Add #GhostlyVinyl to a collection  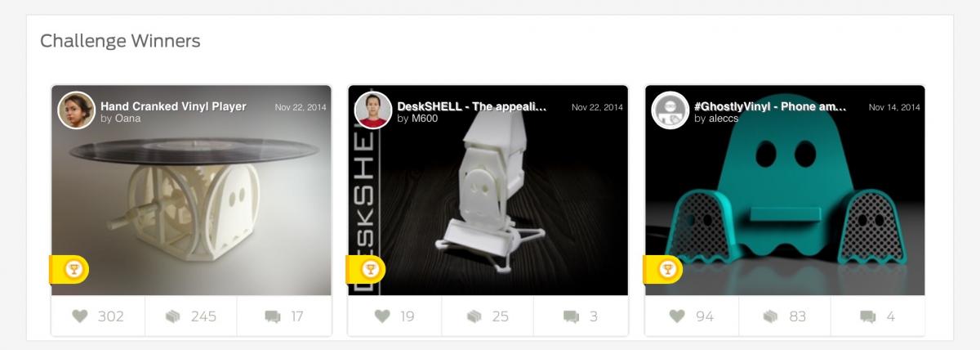pos(771,316)
